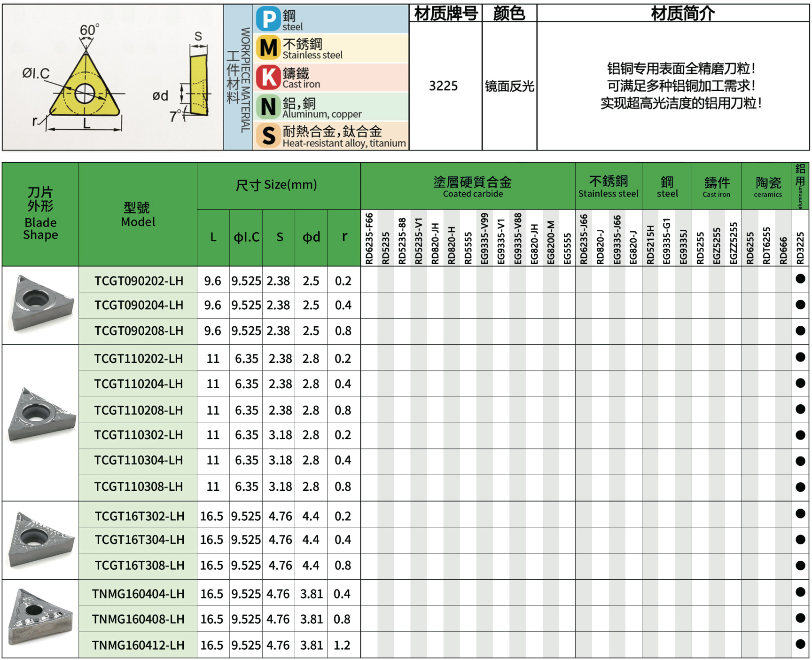Select the TCGT16T3 insert photo

click(x=41, y=540)
